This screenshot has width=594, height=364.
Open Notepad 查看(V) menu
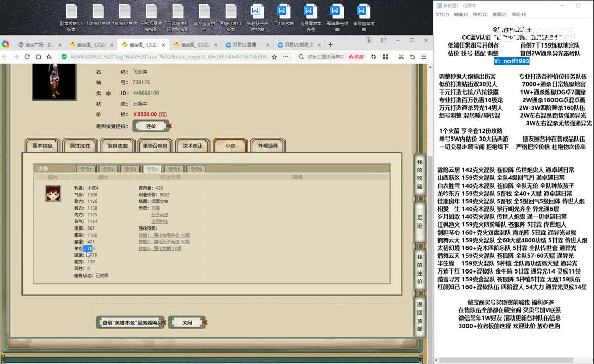[500, 14]
